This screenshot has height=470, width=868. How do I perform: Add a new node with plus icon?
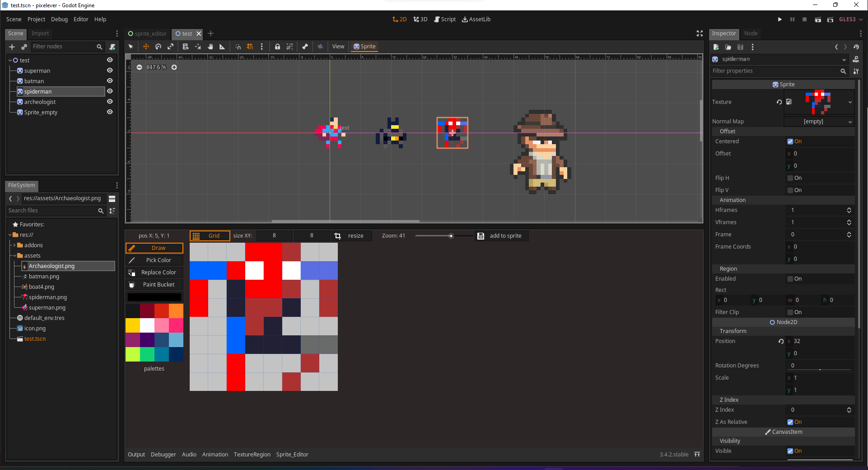(12, 47)
